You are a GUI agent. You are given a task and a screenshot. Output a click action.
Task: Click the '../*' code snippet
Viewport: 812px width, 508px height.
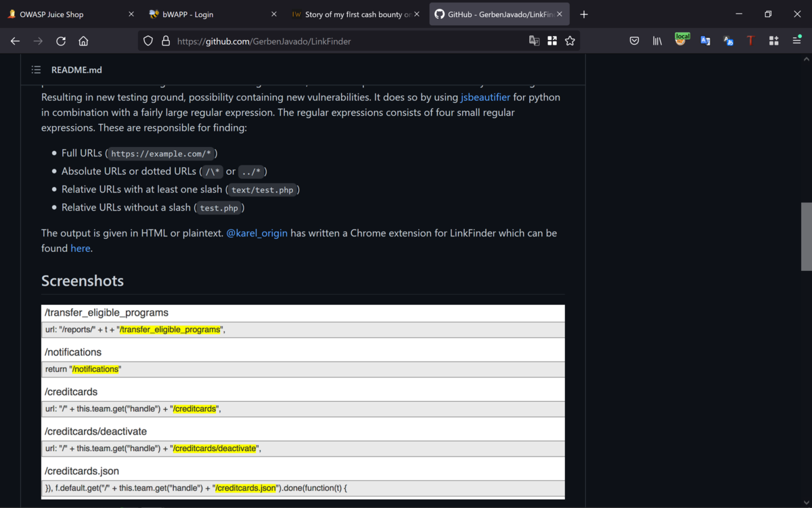tap(251, 172)
